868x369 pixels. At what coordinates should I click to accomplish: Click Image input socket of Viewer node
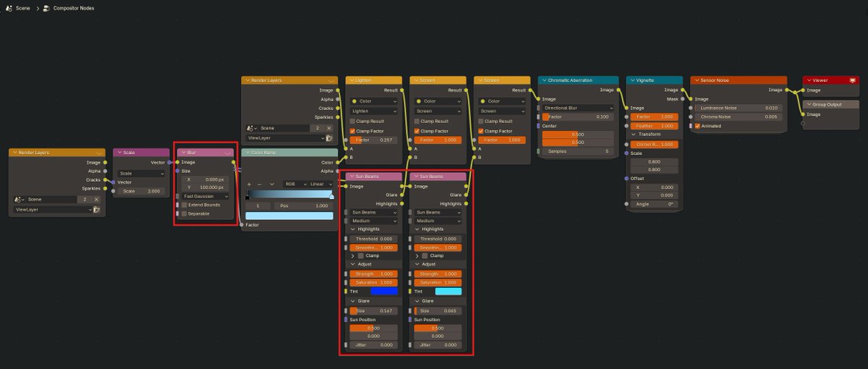click(802, 90)
